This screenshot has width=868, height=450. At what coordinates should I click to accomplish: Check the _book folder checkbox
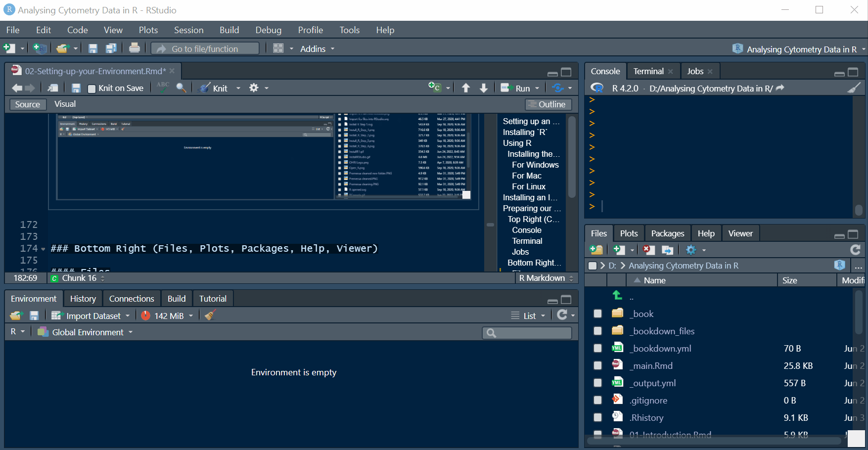(x=597, y=314)
